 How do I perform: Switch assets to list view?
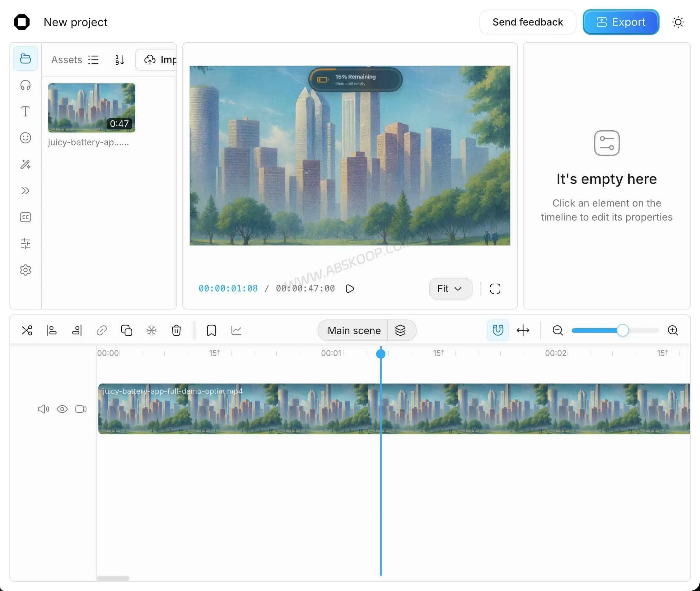[94, 60]
